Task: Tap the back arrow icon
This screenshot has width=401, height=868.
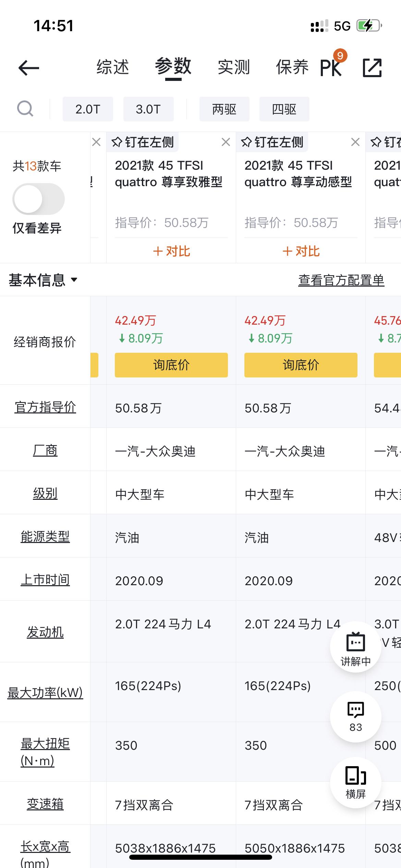Action: (x=29, y=68)
